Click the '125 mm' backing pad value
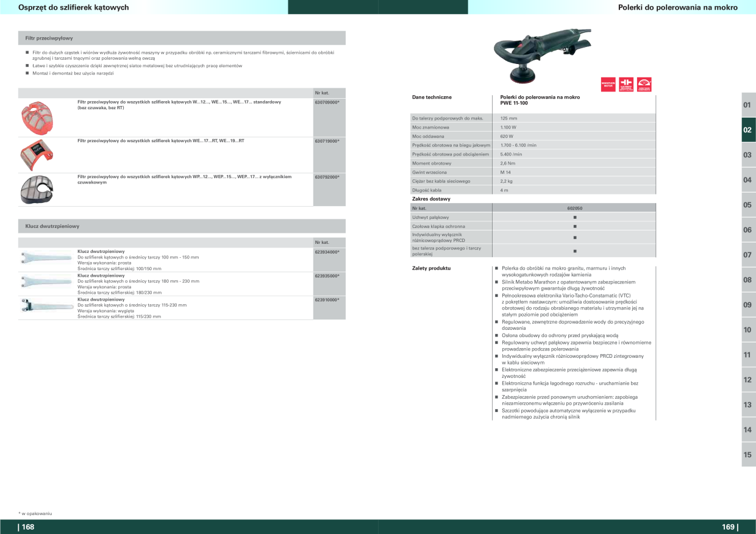 tap(508, 118)
